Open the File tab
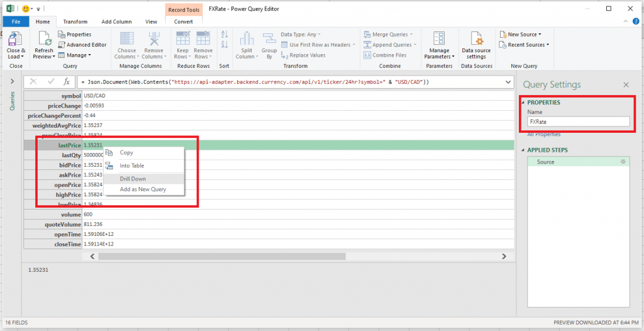Viewport: 644px width, 331px height. (16, 22)
